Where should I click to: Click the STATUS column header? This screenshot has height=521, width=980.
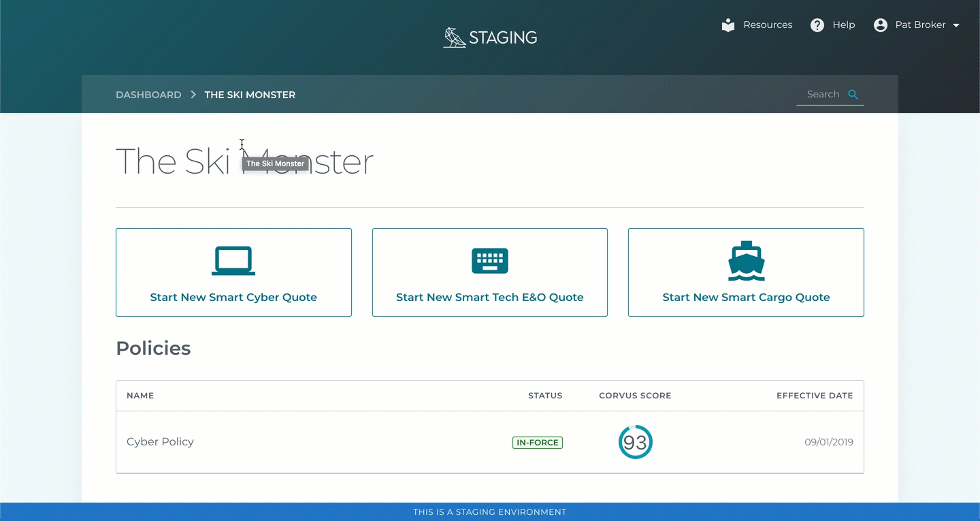[x=545, y=396]
